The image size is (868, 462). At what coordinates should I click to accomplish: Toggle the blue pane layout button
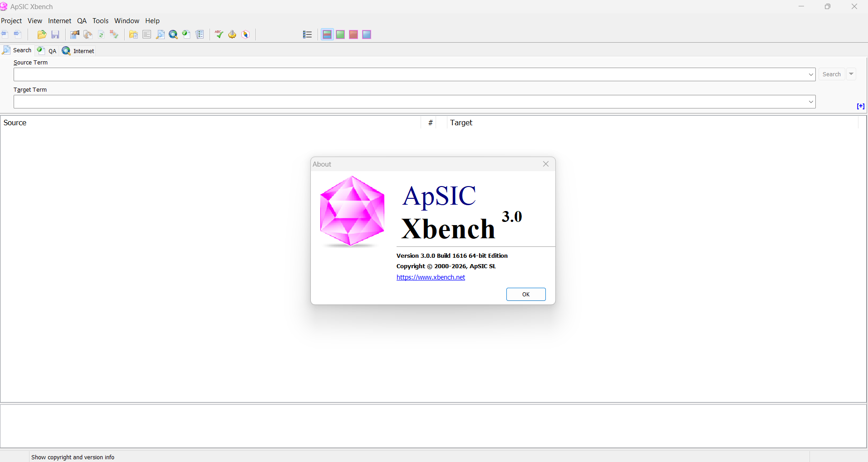(x=367, y=34)
